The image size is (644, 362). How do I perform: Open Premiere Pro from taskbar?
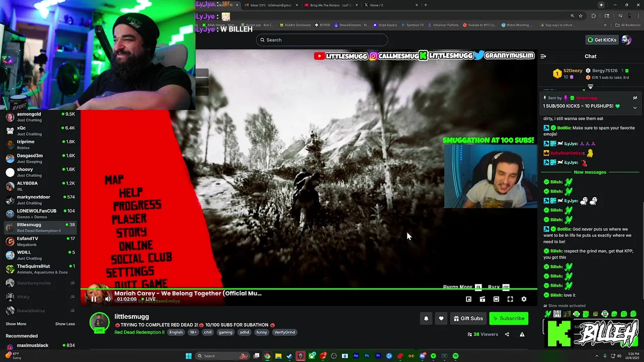tap(378, 356)
